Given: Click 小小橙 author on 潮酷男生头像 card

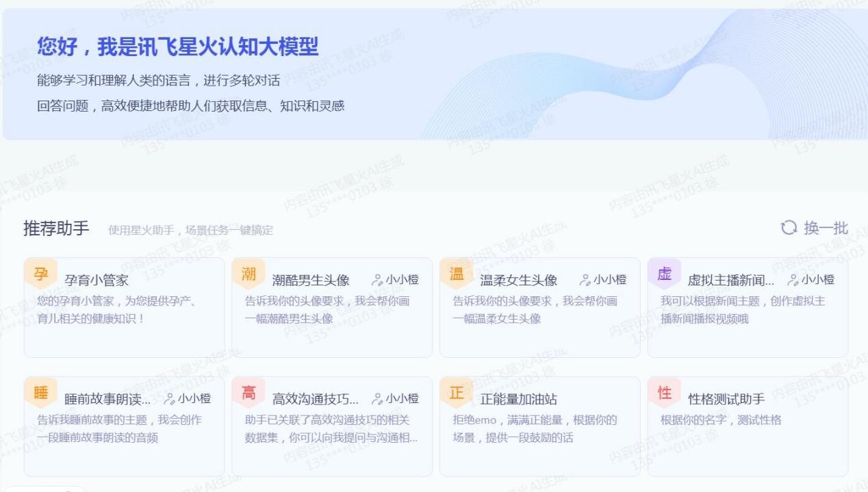Looking at the screenshot, I should [x=402, y=280].
